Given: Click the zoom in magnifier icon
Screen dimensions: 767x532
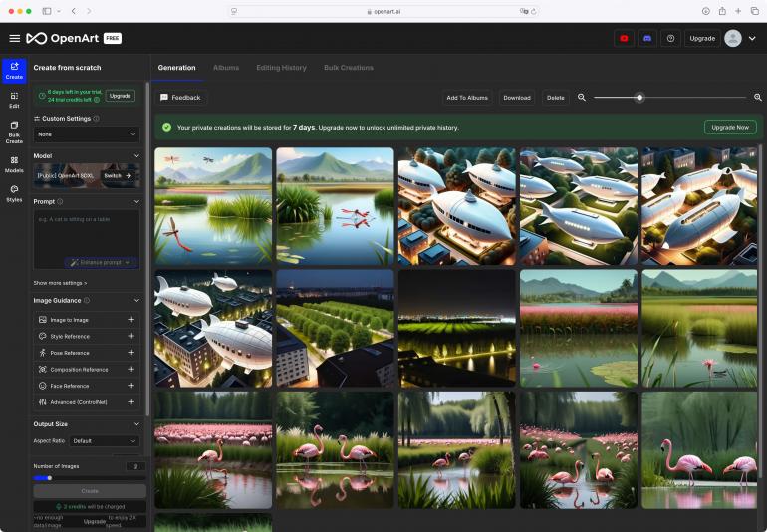Looking at the screenshot, I should 758,98.
